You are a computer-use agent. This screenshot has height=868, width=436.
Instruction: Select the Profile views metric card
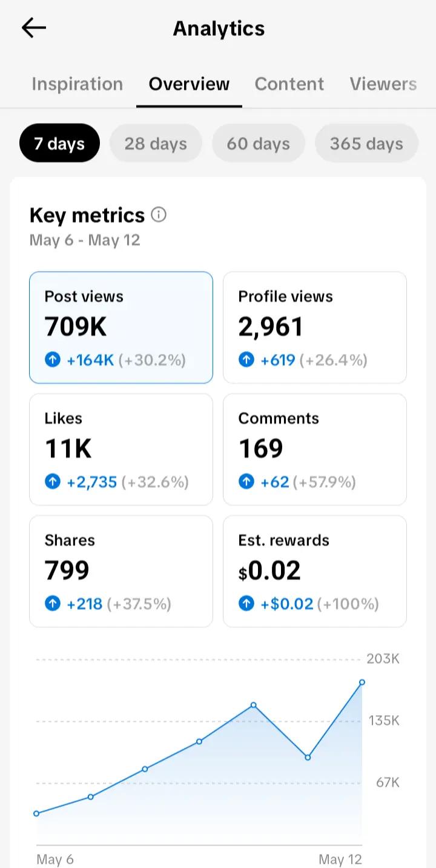tap(315, 327)
